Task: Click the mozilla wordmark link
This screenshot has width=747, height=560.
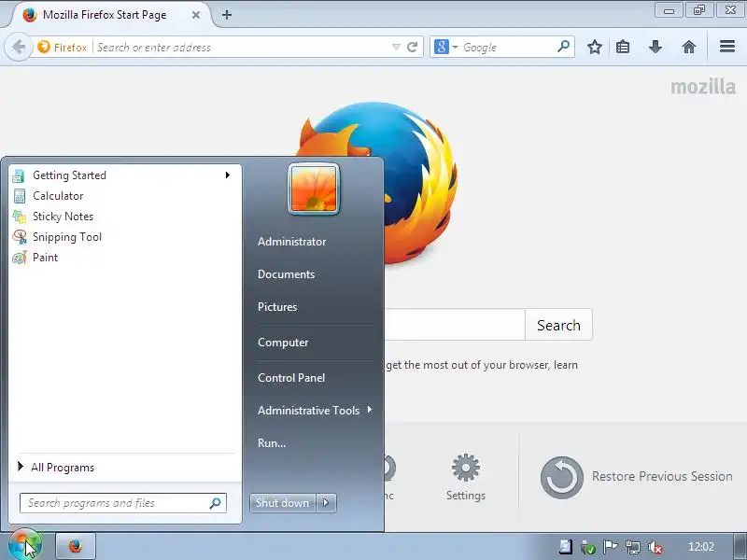Action: tap(703, 87)
